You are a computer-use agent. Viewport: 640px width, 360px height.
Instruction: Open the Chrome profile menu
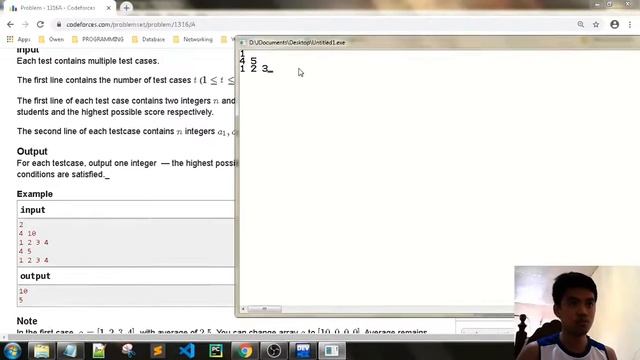(615, 24)
